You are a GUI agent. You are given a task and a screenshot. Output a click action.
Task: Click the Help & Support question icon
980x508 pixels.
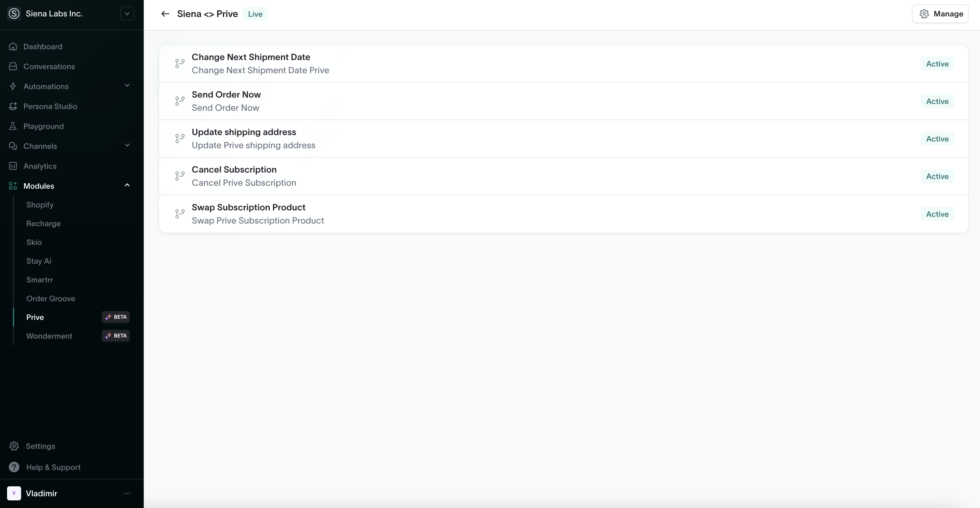point(14,467)
